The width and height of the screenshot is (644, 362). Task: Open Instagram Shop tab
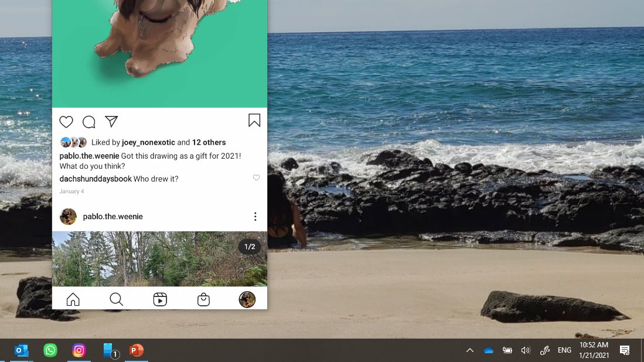point(203,299)
